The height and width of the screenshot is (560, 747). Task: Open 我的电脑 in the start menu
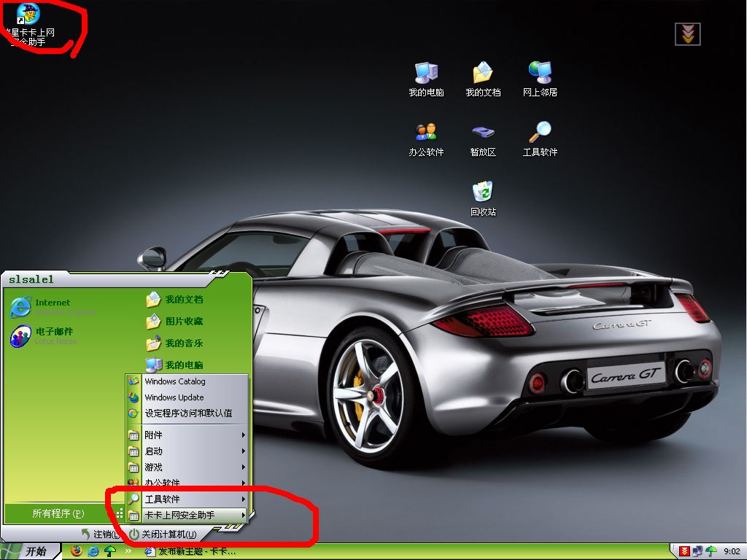(175, 365)
